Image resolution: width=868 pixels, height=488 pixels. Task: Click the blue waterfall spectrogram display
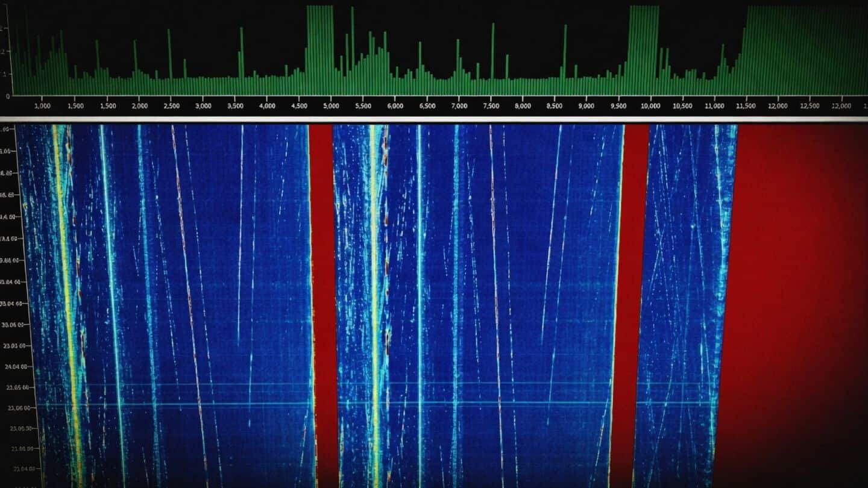coord(440,305)
